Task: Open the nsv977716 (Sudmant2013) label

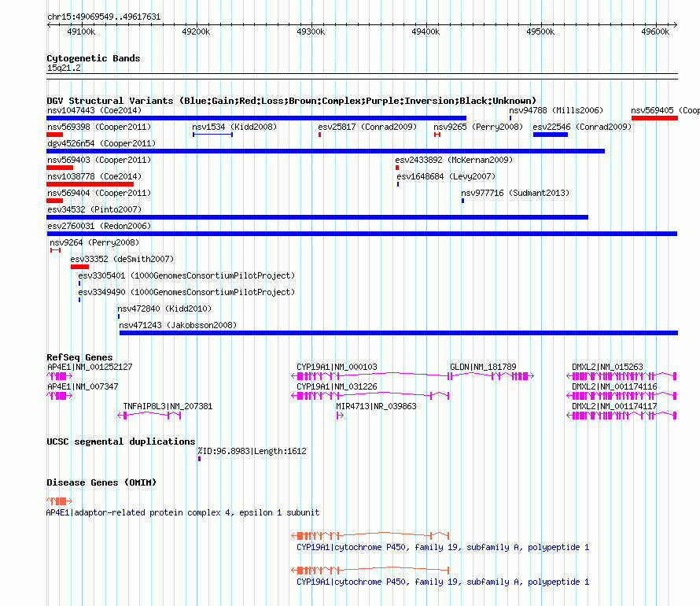Action: point(515,193)
